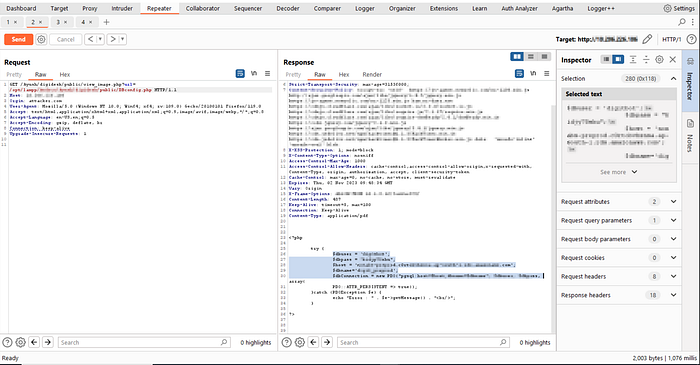Open response panel hamburger menu
The width and height of the screenshot is (700, 365).
[546, 74]
